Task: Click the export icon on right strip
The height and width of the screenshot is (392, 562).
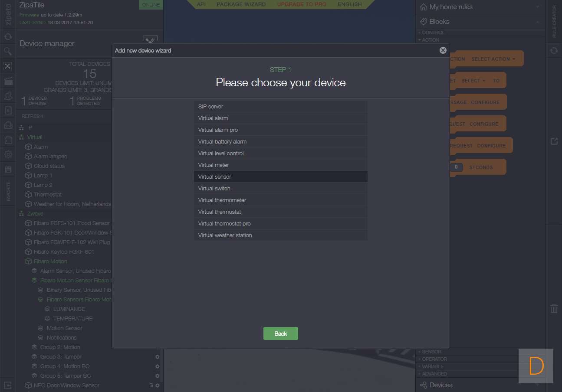Action: tap(554, 141)
